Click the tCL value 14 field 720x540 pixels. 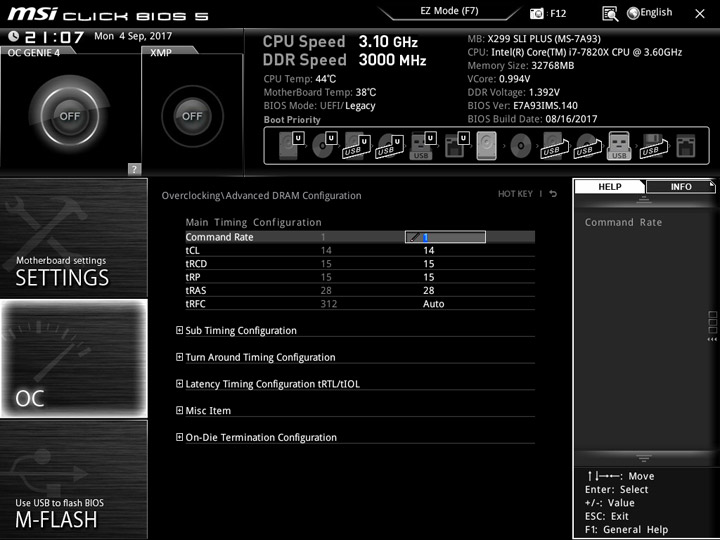(429, 250)
